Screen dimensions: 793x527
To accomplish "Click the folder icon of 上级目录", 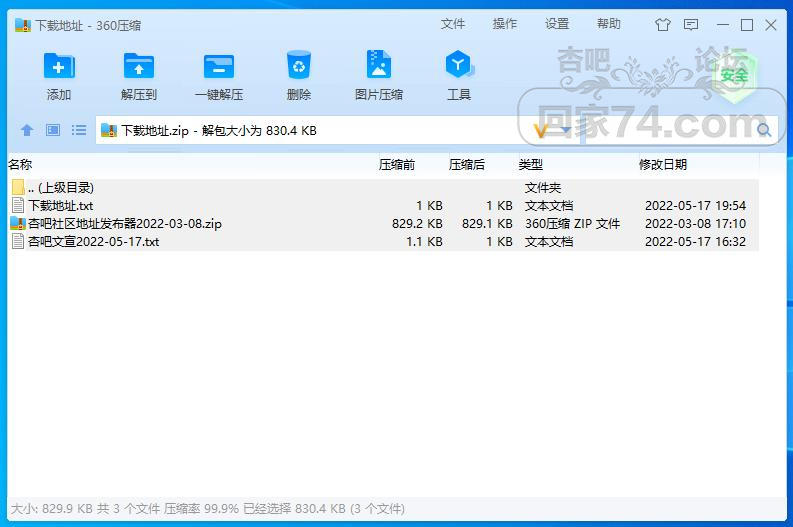I will pos(18,187).
